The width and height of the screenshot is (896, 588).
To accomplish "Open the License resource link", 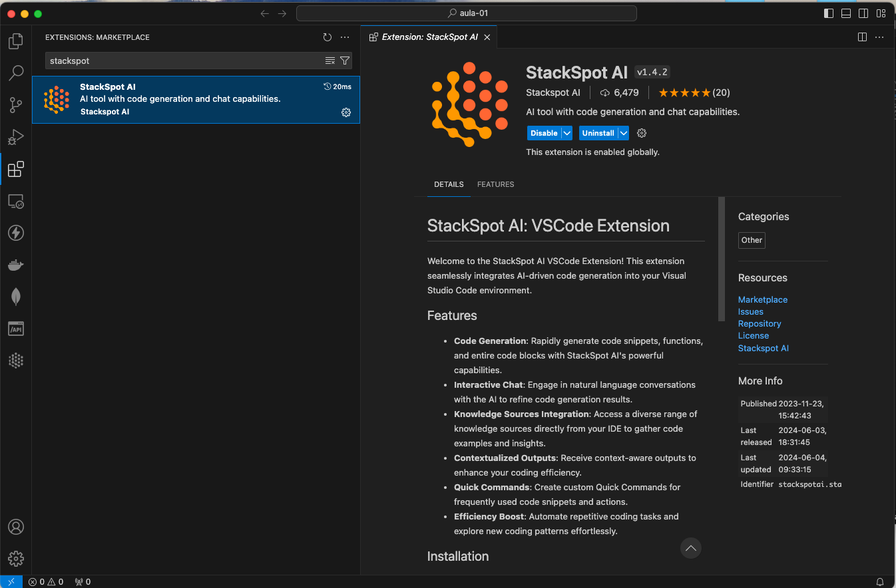I will point(754,336).
